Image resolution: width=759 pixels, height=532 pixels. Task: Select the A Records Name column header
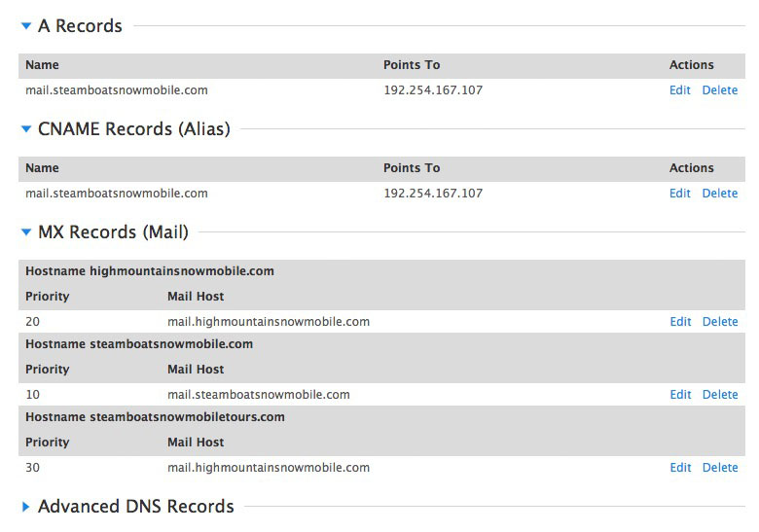pos(42,65)
